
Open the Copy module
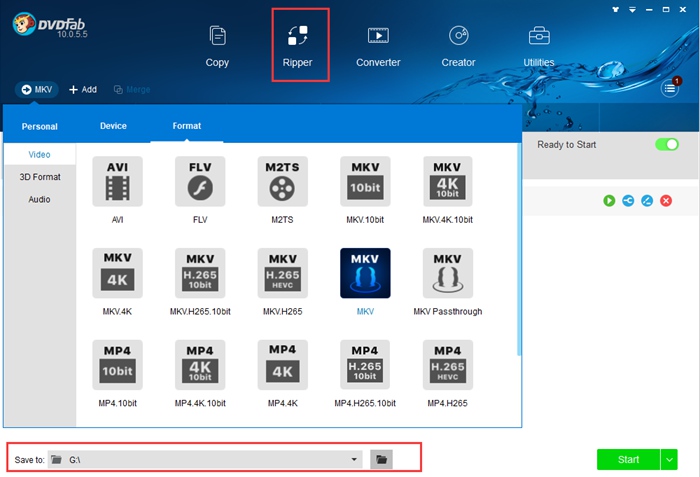217,45
